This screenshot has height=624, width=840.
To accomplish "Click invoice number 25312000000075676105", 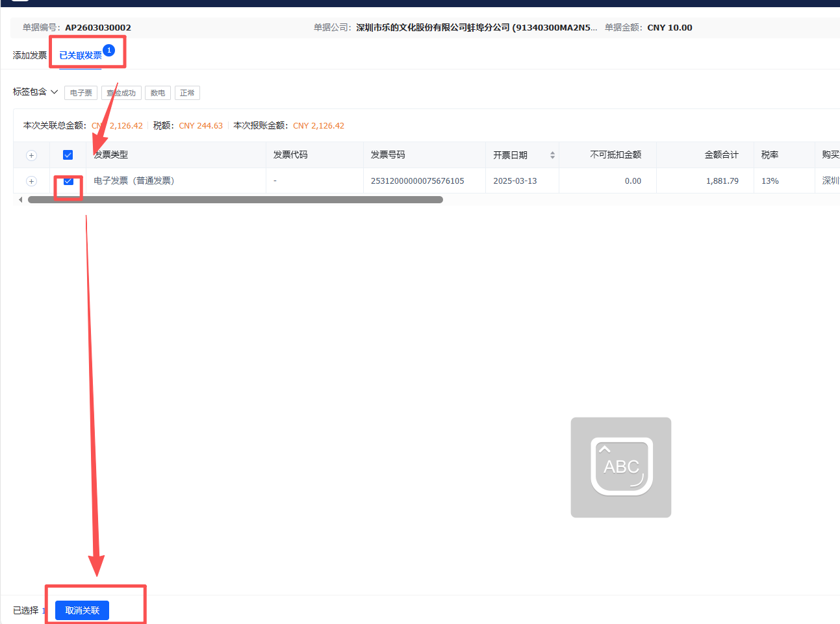I will coord(417,181).
